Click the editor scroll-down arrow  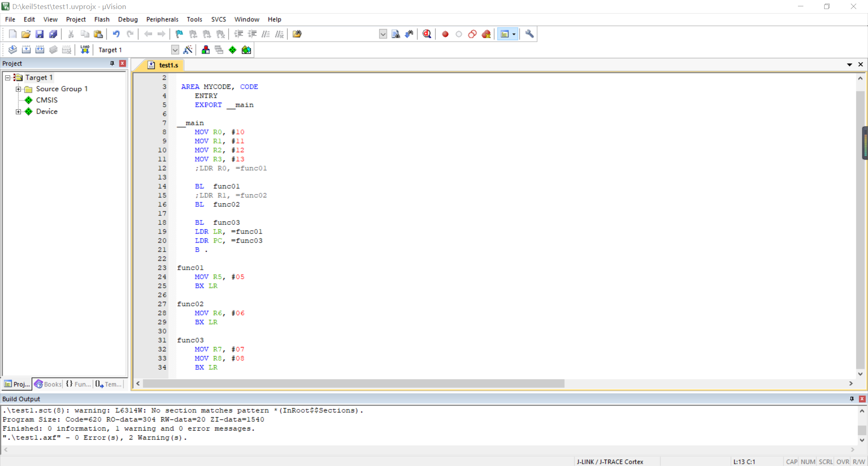click(x=860, y=374)
